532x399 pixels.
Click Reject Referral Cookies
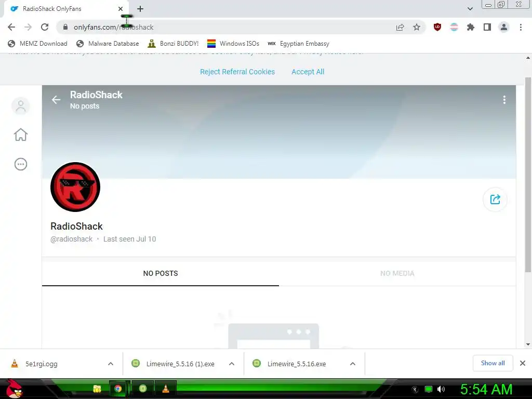[237, 72]
